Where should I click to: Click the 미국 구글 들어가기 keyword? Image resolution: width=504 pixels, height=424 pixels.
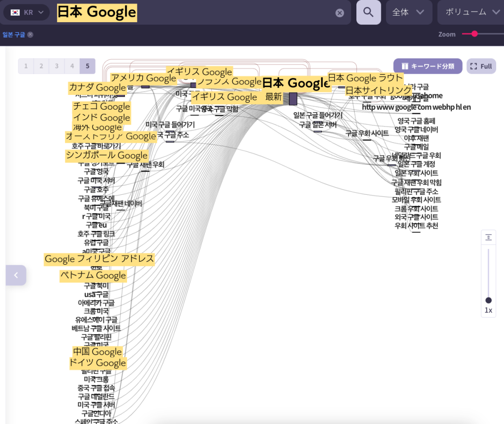point(170,124)
